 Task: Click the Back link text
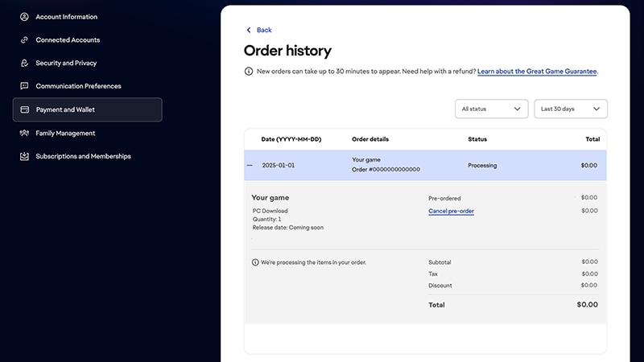[x=264, y=31]
